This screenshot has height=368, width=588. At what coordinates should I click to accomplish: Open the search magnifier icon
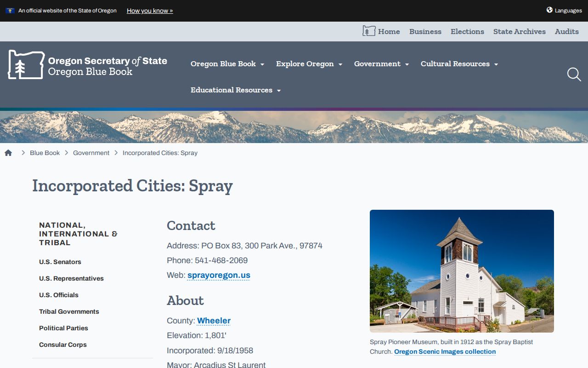click(574, 74)
